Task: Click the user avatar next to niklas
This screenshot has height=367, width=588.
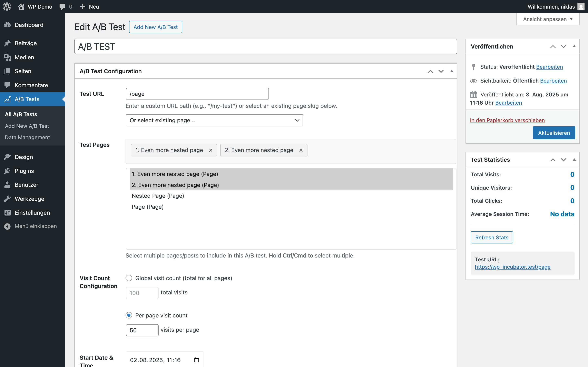Action: (x=581, y=7)
